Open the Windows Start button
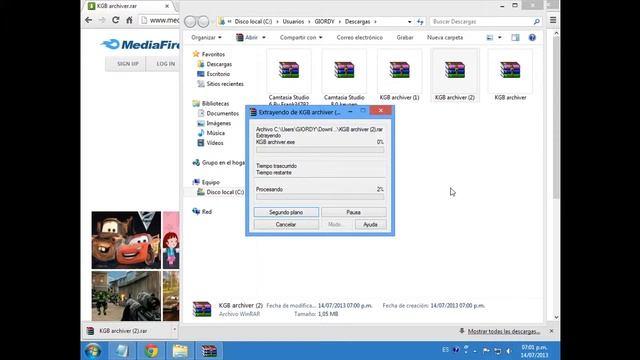Viewport: 640px width, 360px height. click(x=93, y=351)
